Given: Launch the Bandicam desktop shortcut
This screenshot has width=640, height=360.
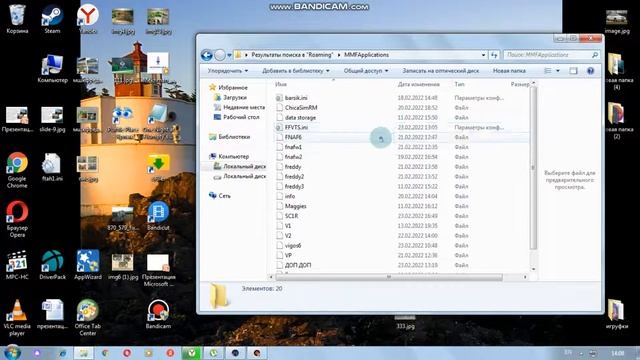Looking at the screenshot, I should pyautogui.click(x=158, y=314).
